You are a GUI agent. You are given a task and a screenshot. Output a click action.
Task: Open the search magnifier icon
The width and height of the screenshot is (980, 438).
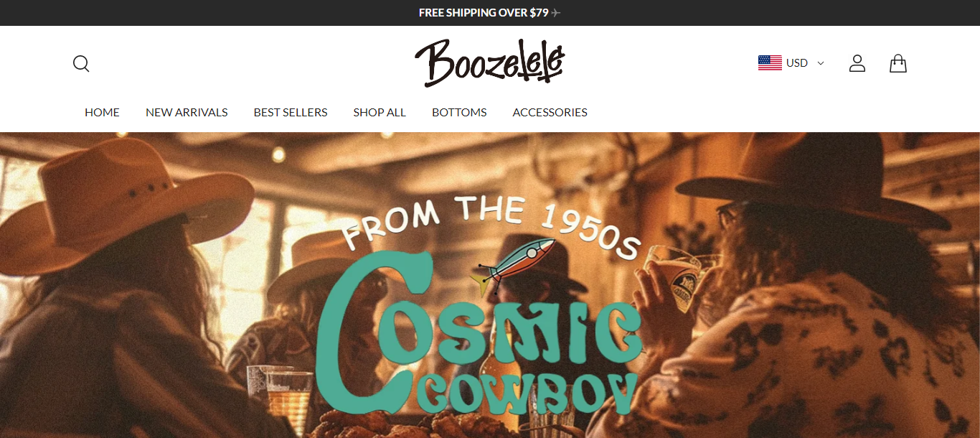pos(81,64)
